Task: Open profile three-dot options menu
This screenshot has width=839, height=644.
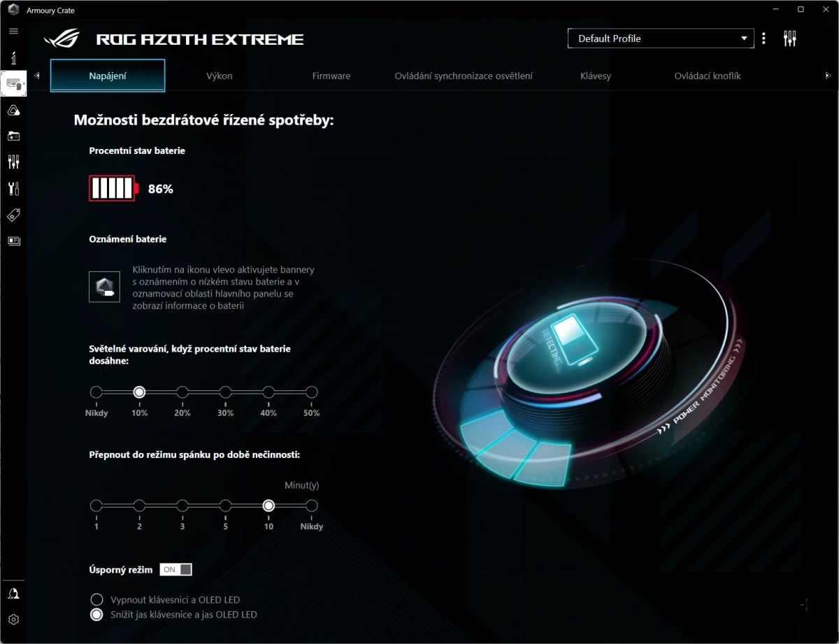Action: point(763,38)
